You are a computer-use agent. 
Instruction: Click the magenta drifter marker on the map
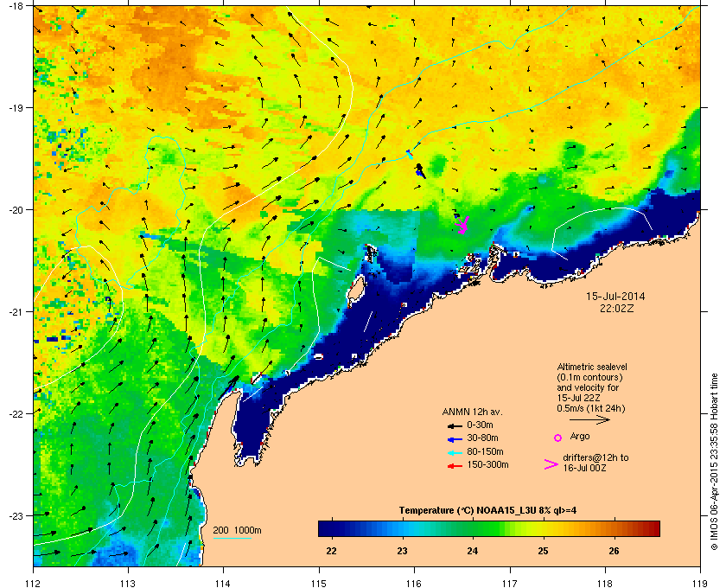click(x=462, y=225)
